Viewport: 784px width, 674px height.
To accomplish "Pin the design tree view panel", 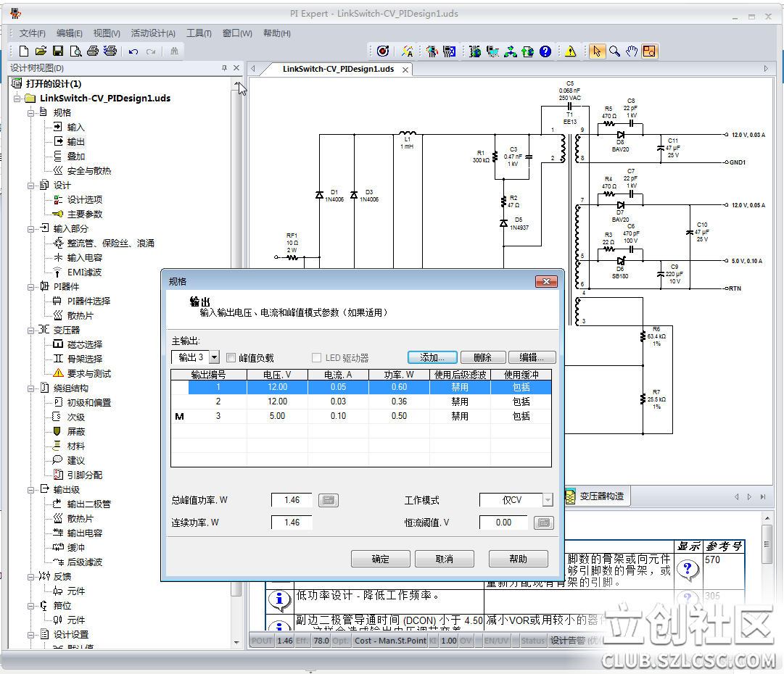I will coord(224,68).
